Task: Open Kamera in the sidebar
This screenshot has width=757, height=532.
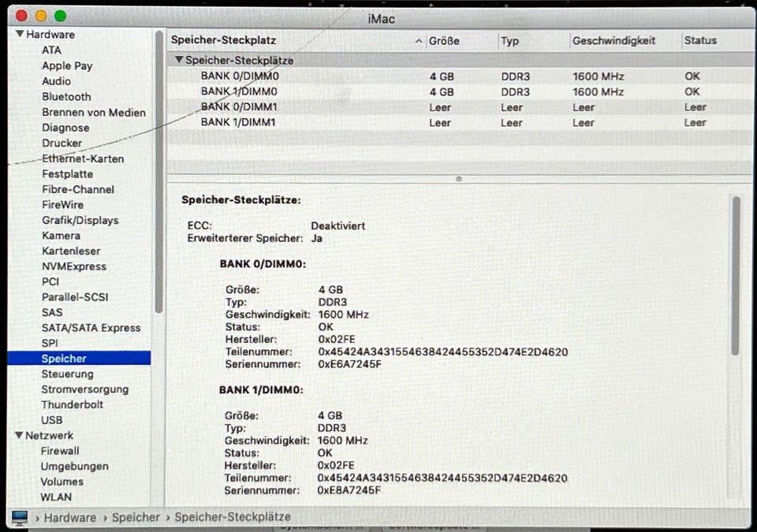Action: click(62, 236)
